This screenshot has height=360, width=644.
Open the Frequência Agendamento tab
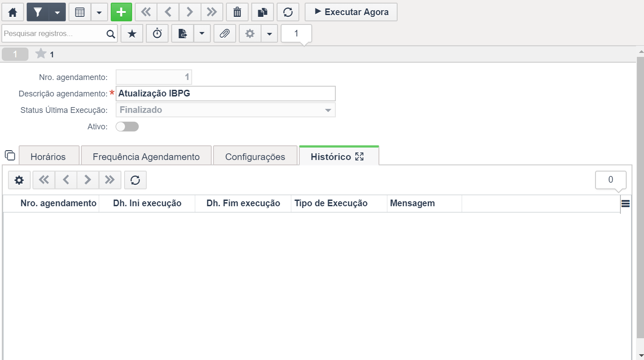(146, 156)
